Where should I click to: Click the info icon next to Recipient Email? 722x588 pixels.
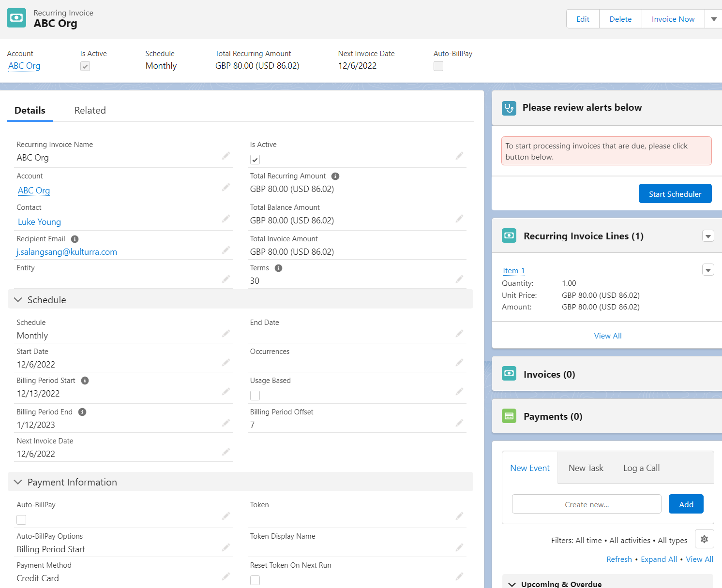(75, 239)
